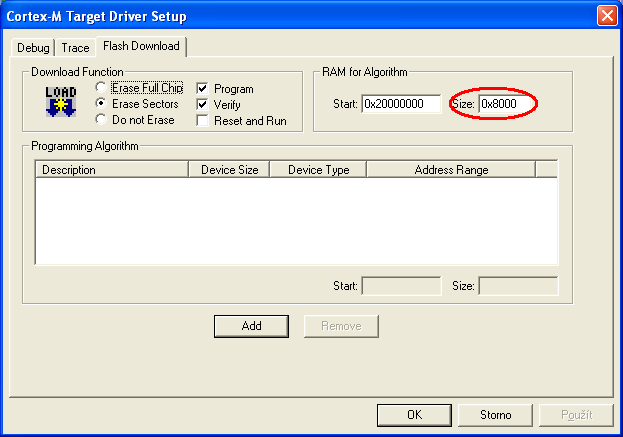Edit the RAM Size field showing 0x8000
623x437 pixels.
click(x=505, y=104)
